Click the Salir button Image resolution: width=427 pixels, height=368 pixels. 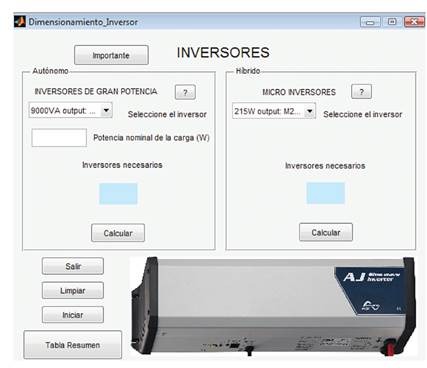(x=73, y=266)
